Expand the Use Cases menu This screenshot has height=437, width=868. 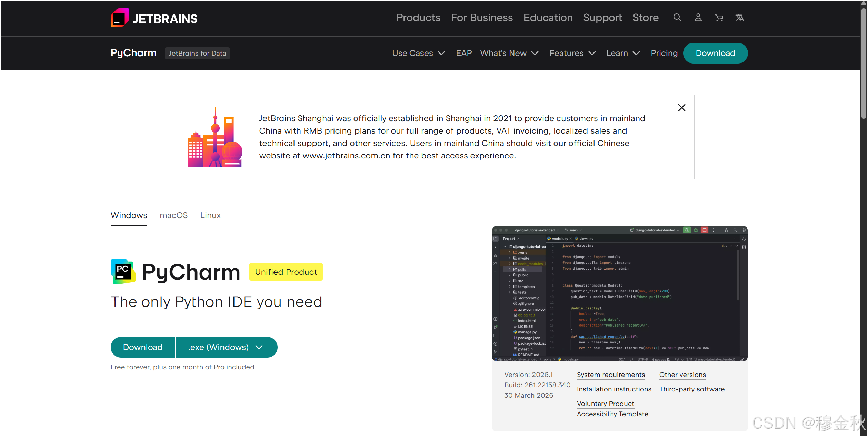point(418,53)
